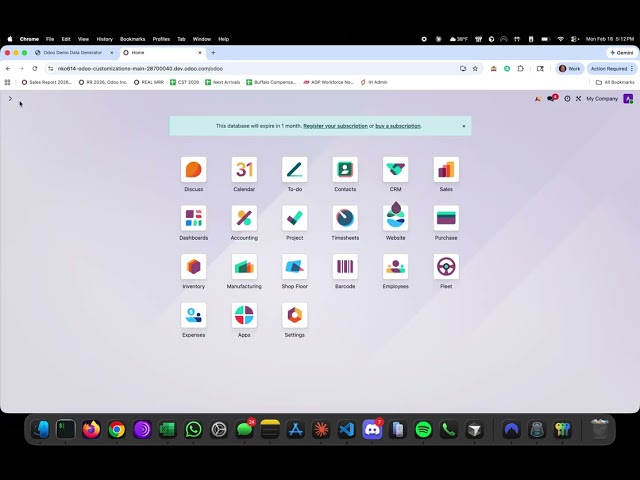The image size is (640, 480).
Task: Launch the Fleet app
Action: 446,267
